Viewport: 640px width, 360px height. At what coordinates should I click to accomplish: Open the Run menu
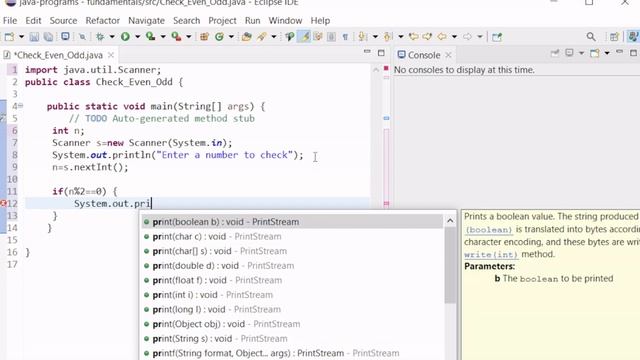252,20
